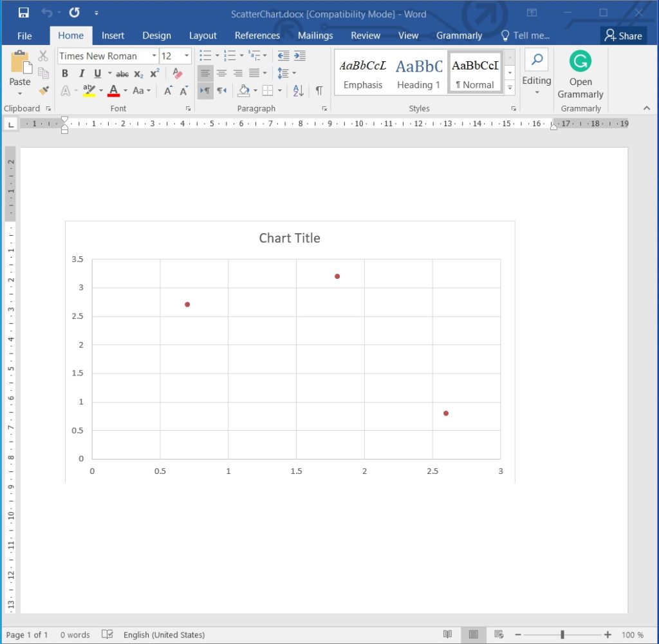The width and height of the screenshot is (659, 644).
Task: Apply bold formatting
Action: pos(64,73)
